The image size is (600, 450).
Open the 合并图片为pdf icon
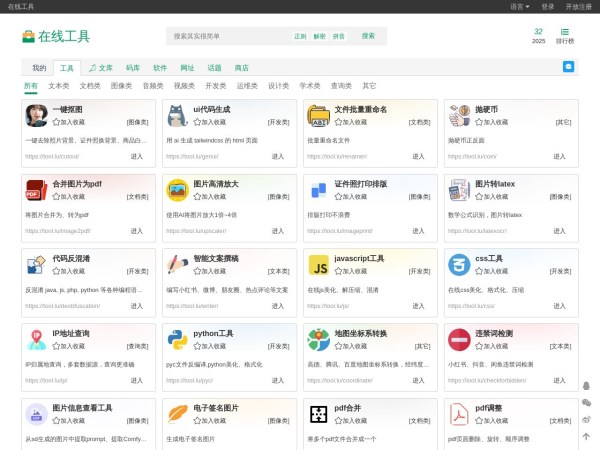(x=36, y=191)
